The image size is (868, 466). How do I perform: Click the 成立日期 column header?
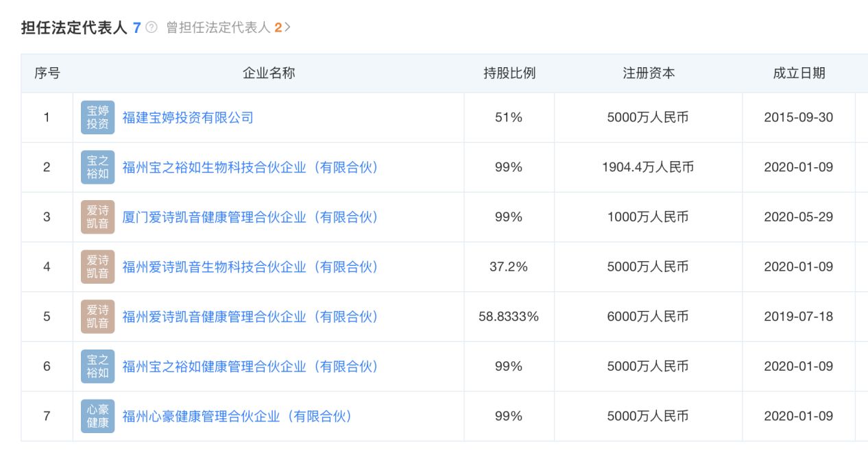coord(799,73)
